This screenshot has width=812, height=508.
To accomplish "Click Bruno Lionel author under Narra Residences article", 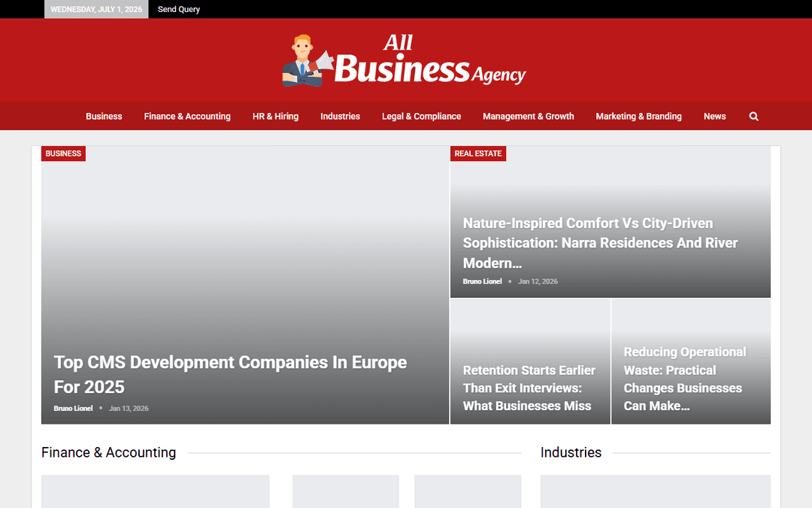I will pos(482,281).
